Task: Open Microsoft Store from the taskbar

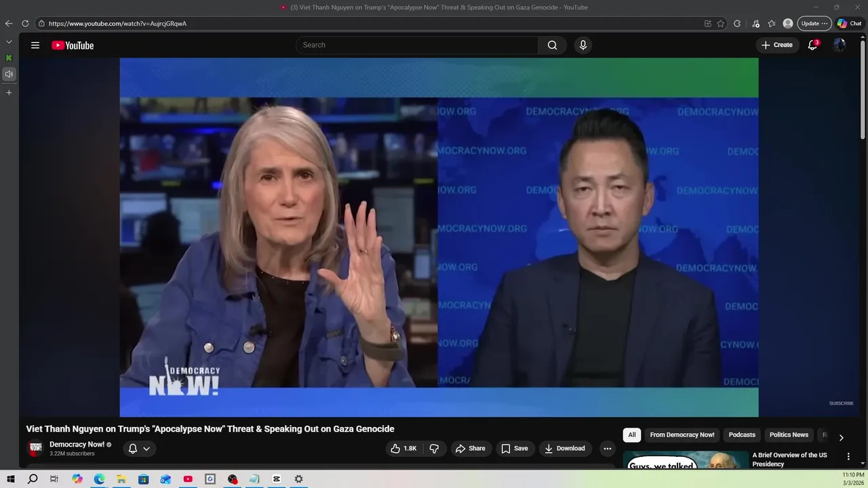Action: [144, 479]
